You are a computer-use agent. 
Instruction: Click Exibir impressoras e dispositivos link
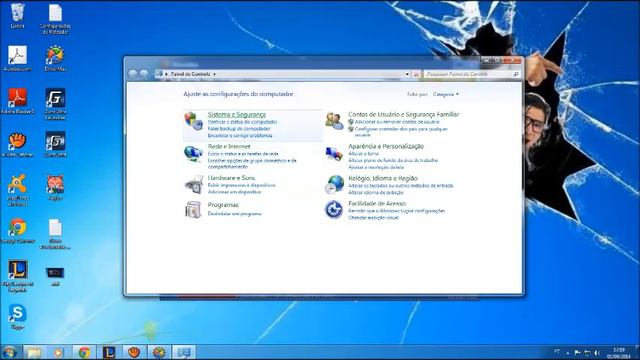click(242, 185)
